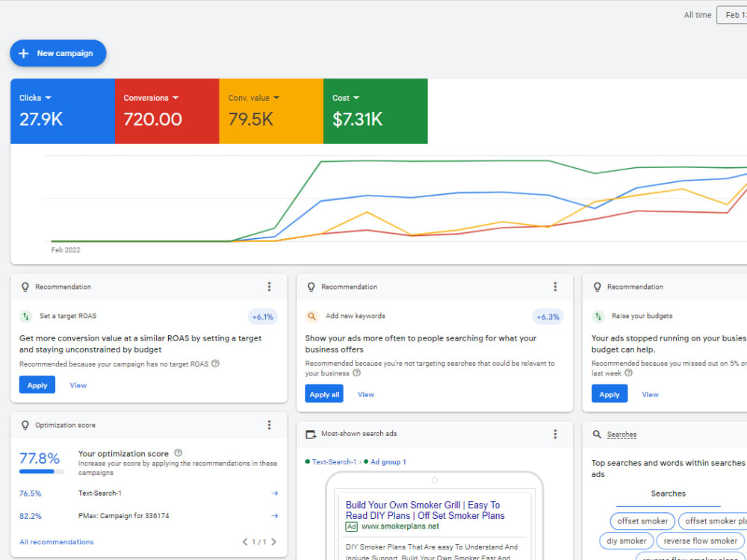Click the lightbulb icon on Optimization score card
The height and width of the screenshot is (560, 747).
pos(25,425)
